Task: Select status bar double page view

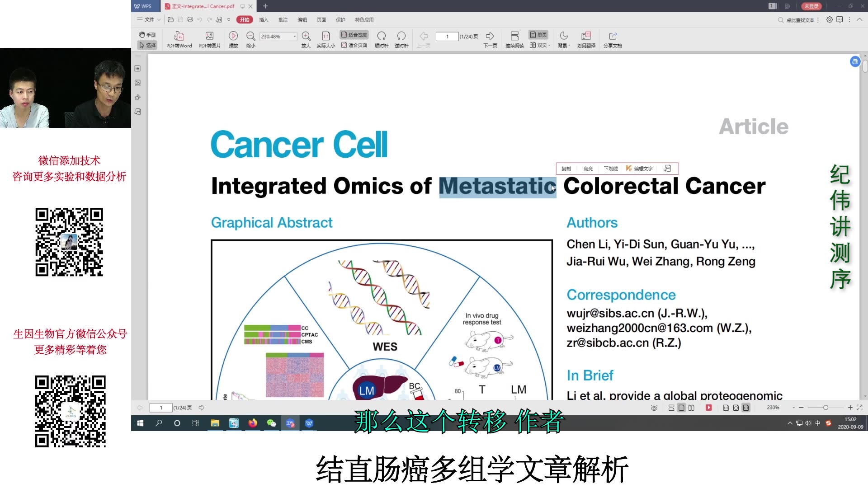Action: tap(691, 408)
